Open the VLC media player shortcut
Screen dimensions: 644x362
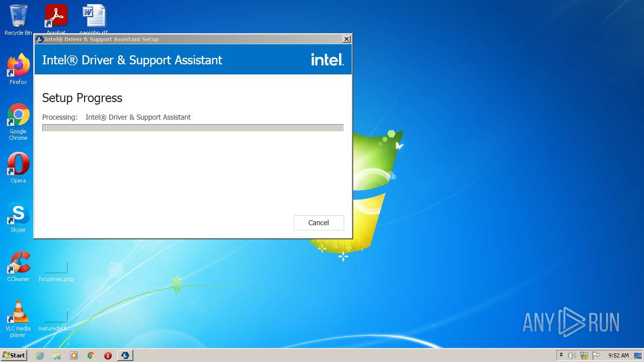click(x=18, y=319)
